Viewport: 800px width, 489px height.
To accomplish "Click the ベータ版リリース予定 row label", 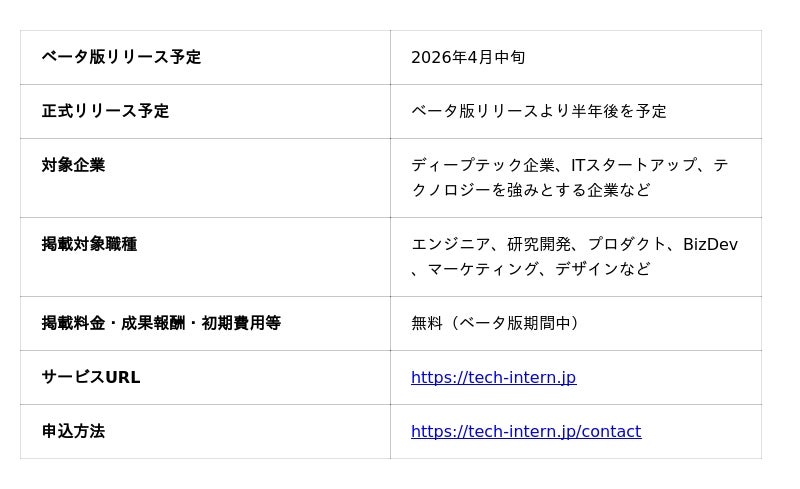I will [x=121, y=57].
